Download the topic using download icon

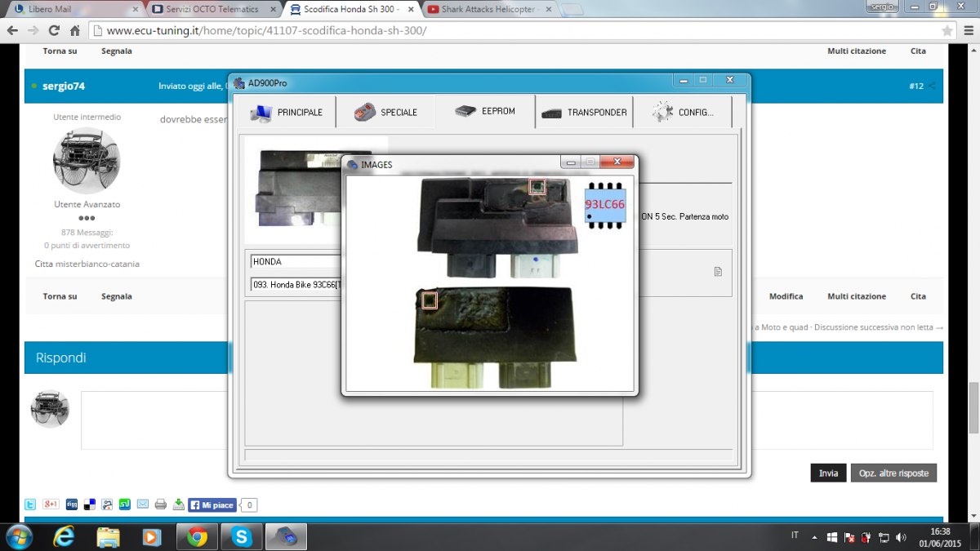pos(178,504)
